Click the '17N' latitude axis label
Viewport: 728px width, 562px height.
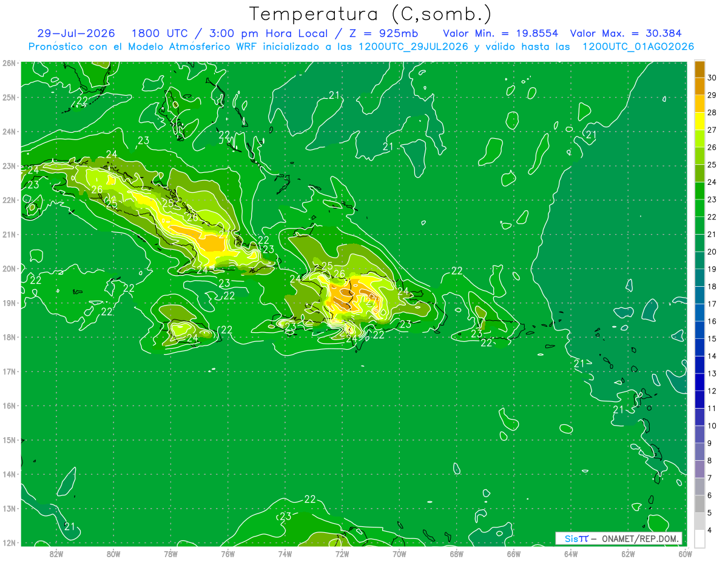(x=9, y=372)
